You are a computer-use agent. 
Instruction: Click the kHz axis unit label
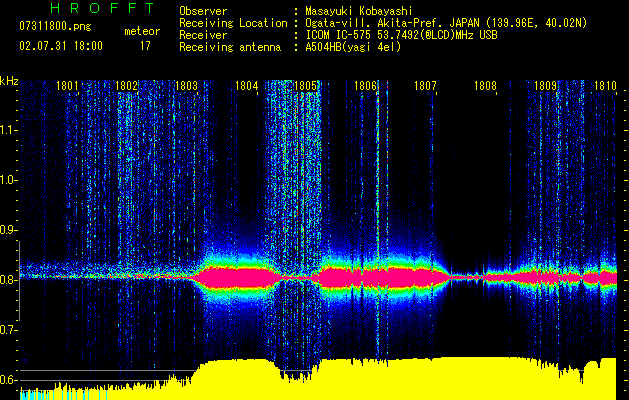pos(9,81)
